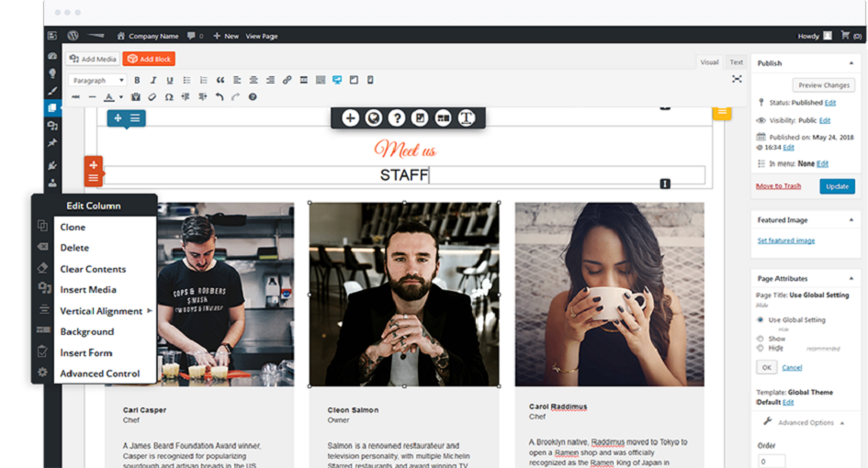
Task: Click the Undo arrow icon
Action: (219, 97)
